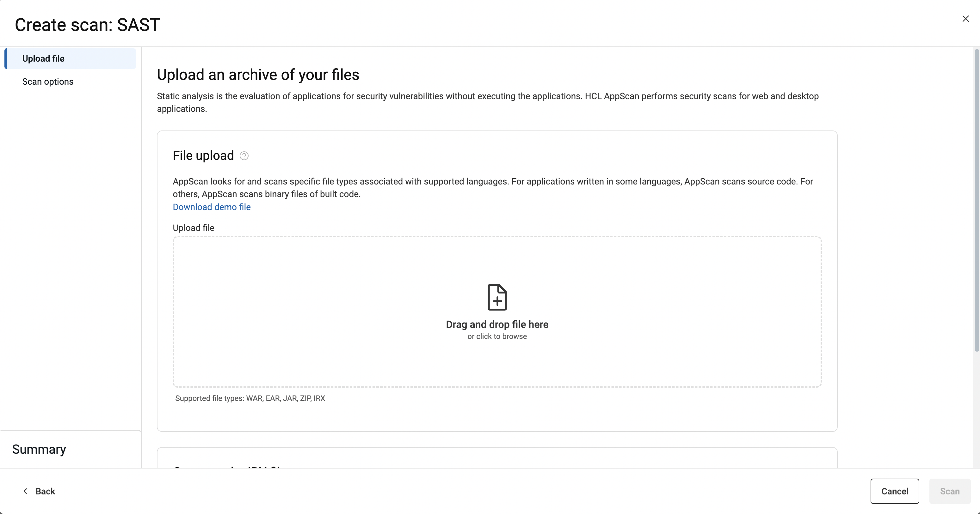
Task: Open the Download demo file link
Action: point(212,207)
